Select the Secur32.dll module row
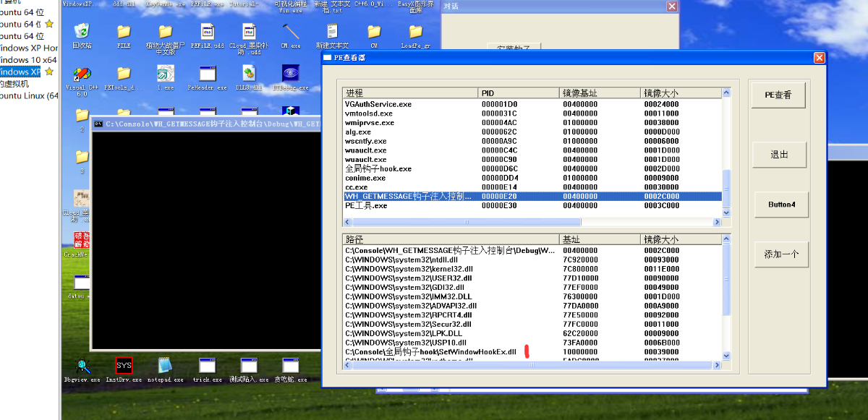868x420 pixels. (532, 325)
